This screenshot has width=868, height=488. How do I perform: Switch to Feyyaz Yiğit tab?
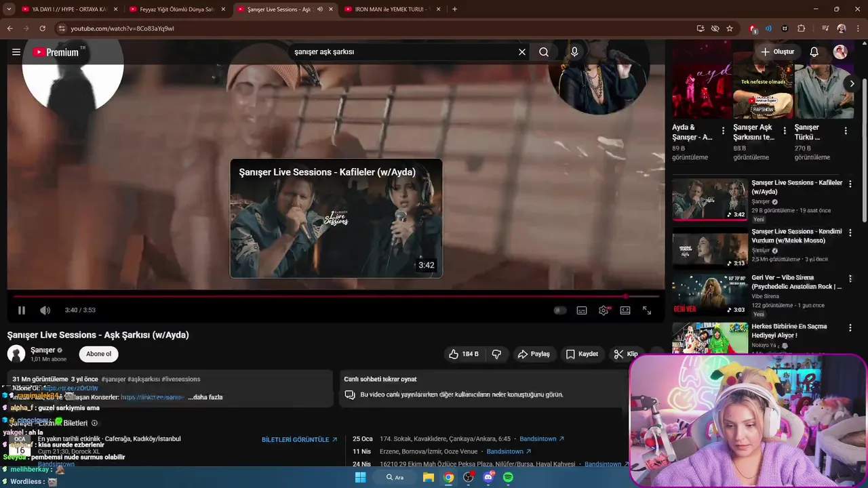tap(176, 9)
